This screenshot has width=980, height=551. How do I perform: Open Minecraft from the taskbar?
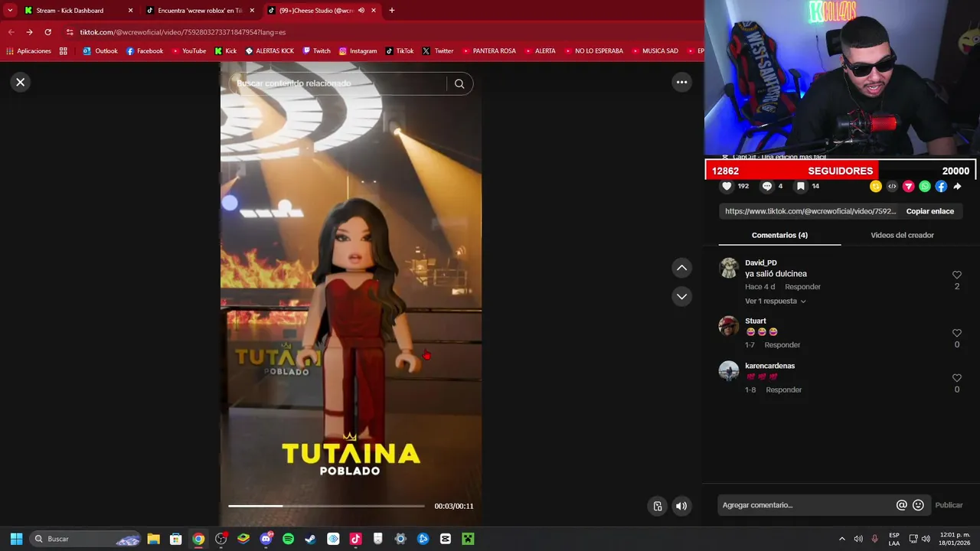pyautogui.click(x=468, y=539)
